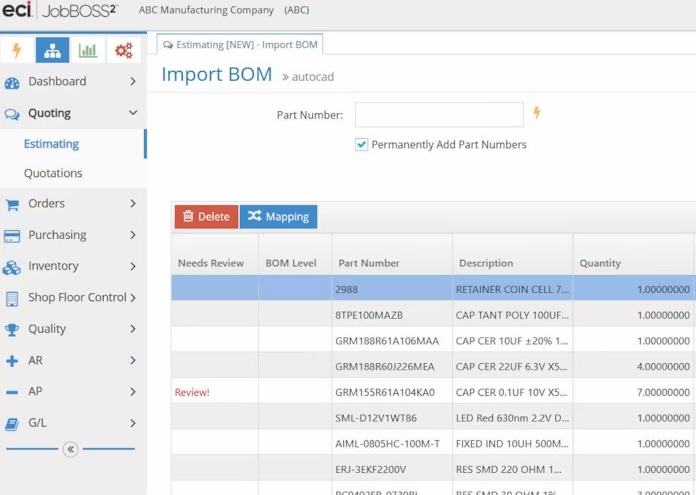
Task: Expand the Quality menu chevron
Action: click(x=133, y=329)
